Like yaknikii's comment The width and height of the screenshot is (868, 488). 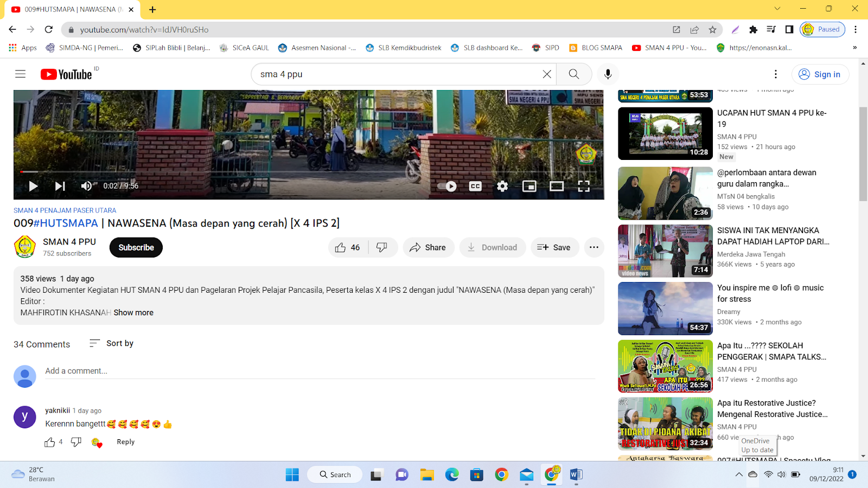click(50, 442)
